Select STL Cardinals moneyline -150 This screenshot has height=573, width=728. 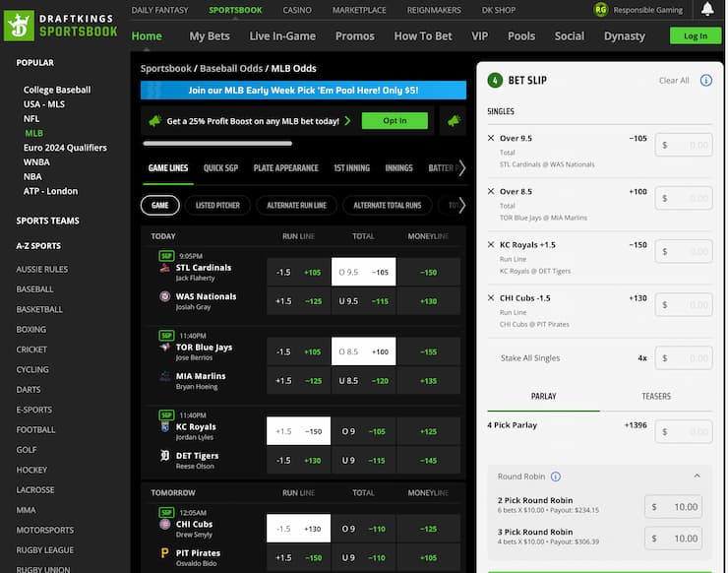click(429, 272)
